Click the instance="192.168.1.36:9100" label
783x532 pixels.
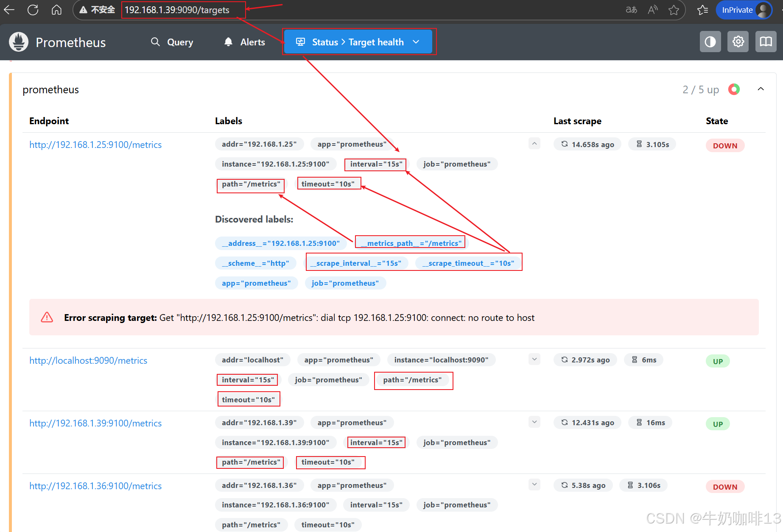pyautogui.click(x=275, y=505)
